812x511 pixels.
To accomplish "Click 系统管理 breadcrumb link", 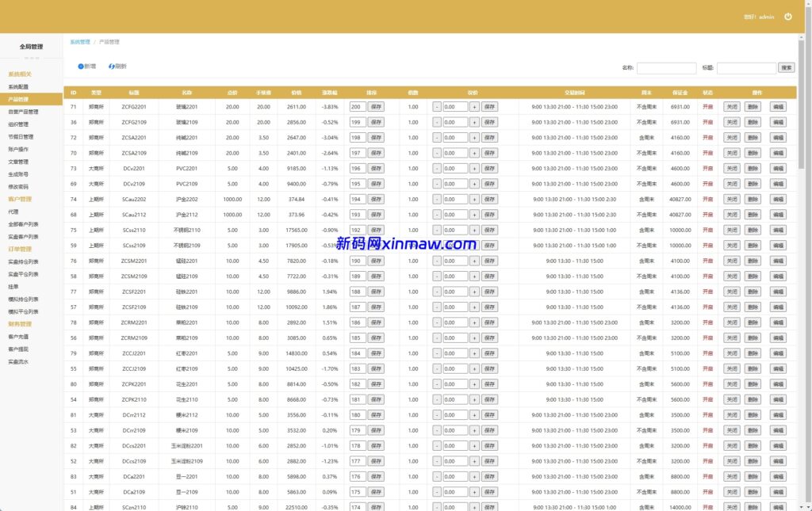I will tap(79, 42).
